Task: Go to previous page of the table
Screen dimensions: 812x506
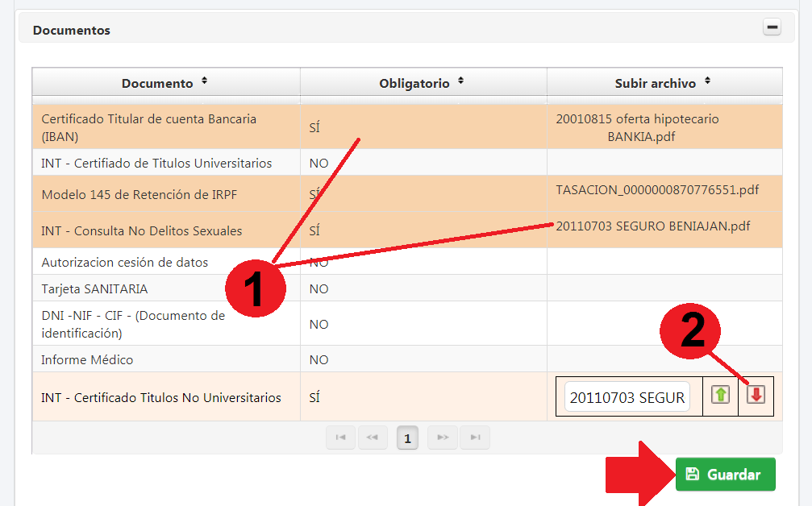Action: point(373,438)
